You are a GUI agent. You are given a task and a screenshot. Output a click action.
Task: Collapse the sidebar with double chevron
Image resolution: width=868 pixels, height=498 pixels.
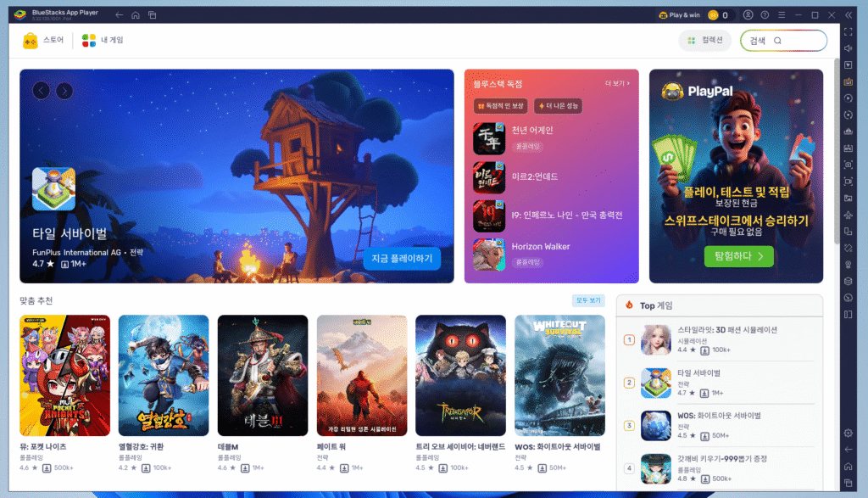tap(849, 15)
